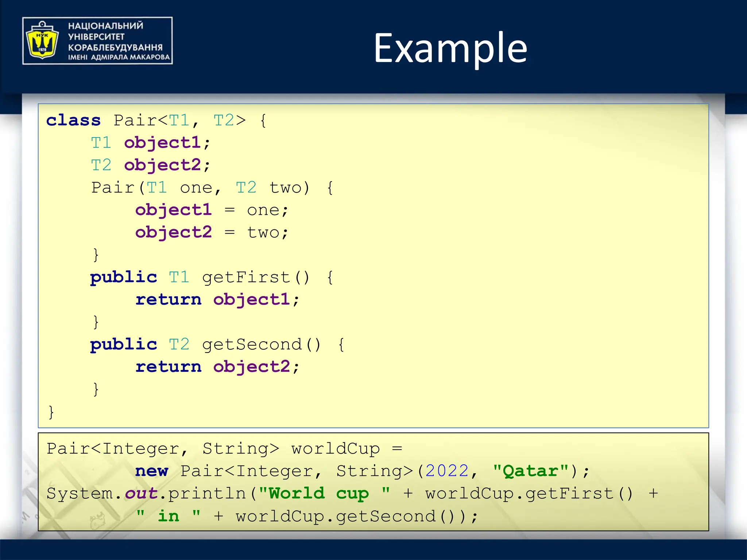
Task: Click the "T1 object1;" field declaration
Action: (x=150, y=143)
